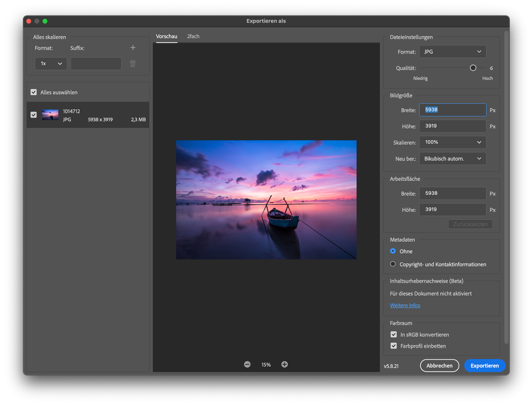Zoom out preview with minus icon
The image size is (532, 405).
247,364
